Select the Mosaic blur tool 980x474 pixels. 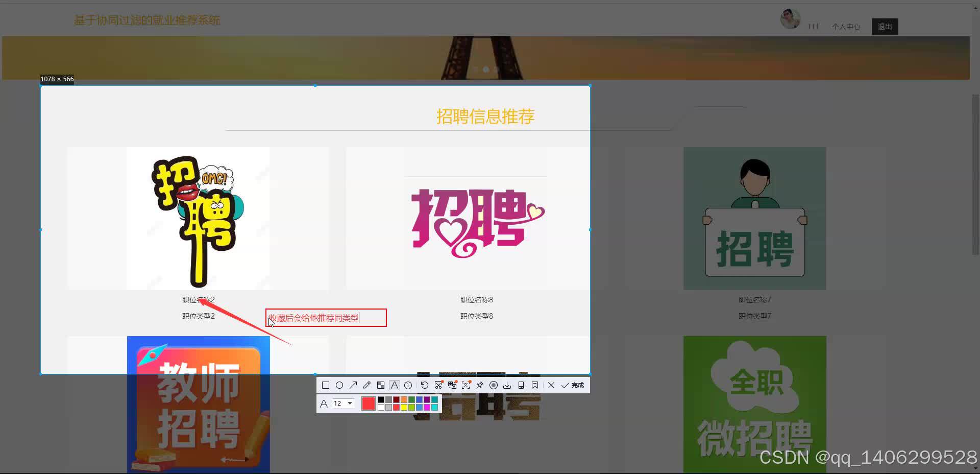tap(381, 385)
